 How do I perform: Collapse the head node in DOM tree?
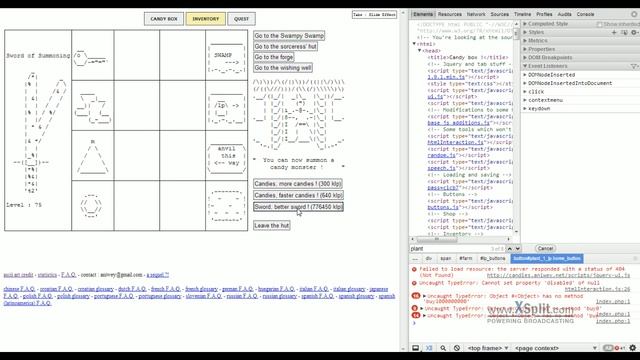pyautogui.click(x=420, y=51)
